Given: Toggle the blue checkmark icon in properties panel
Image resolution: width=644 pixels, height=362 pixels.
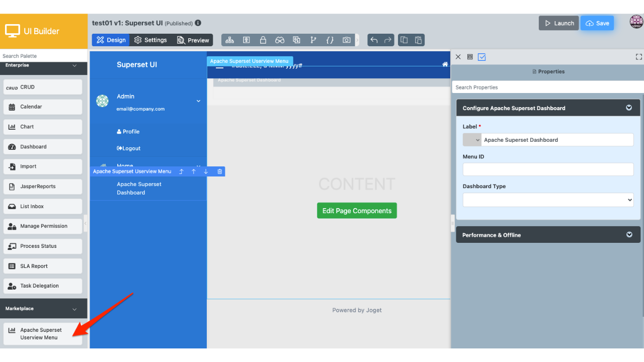Looking at the screenshot, I should 481,57.
